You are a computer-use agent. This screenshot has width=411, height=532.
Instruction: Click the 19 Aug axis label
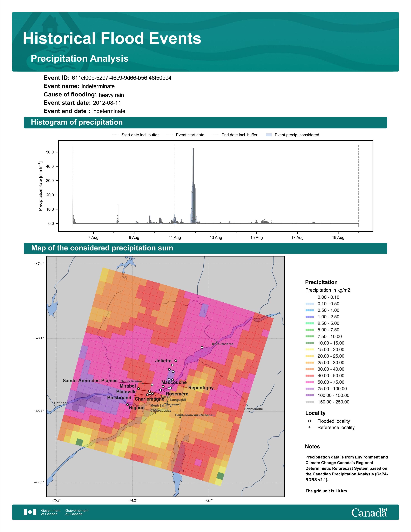click(x=338, y=238)
